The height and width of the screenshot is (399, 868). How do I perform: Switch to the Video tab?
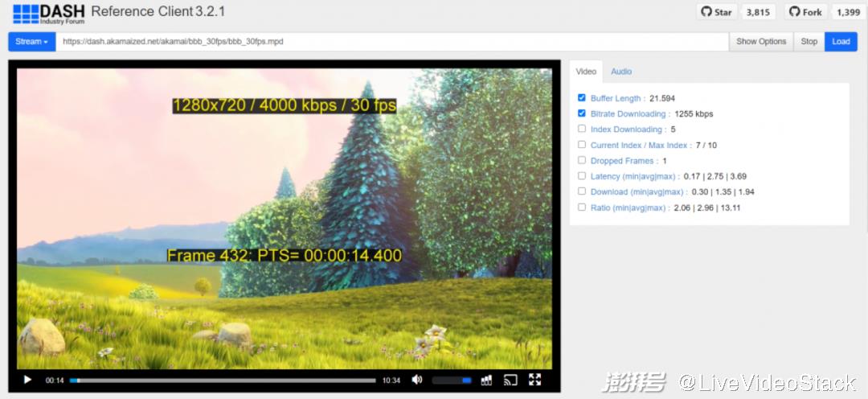[x=586, y=72]
